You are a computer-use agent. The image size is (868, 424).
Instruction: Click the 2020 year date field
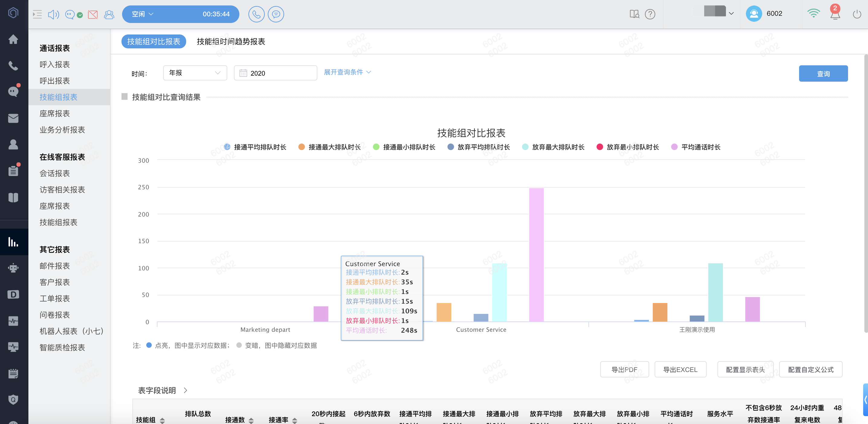tap(275, 73)
